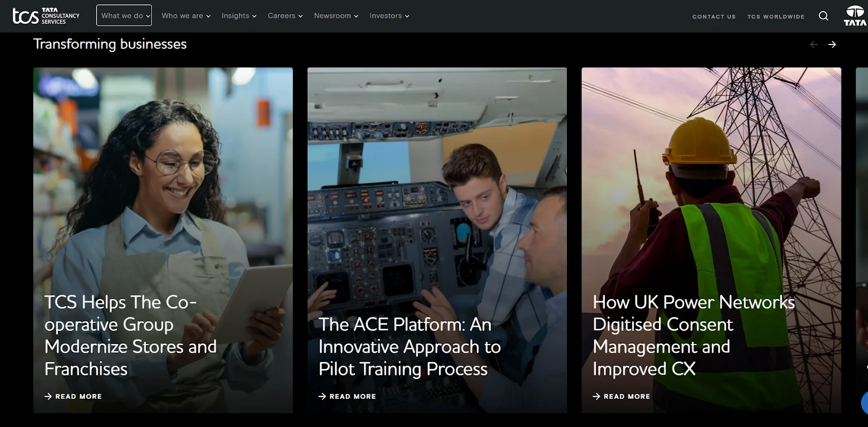
Task: Open TCS Worldwide link
Action: [x=776, y=16]
